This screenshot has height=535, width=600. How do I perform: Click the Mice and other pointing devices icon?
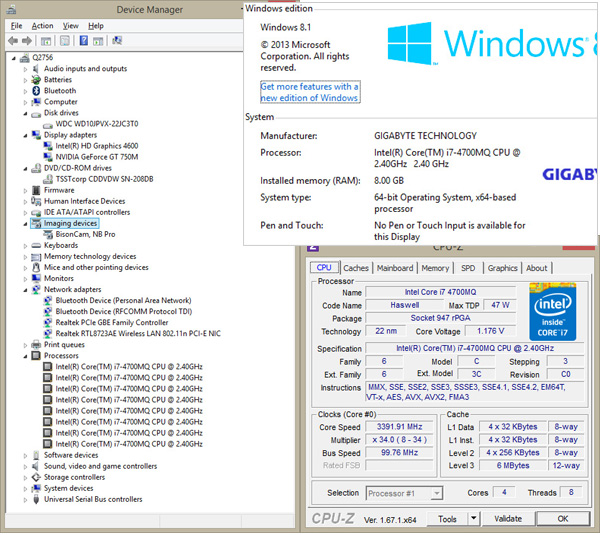(x=36, y=267)
